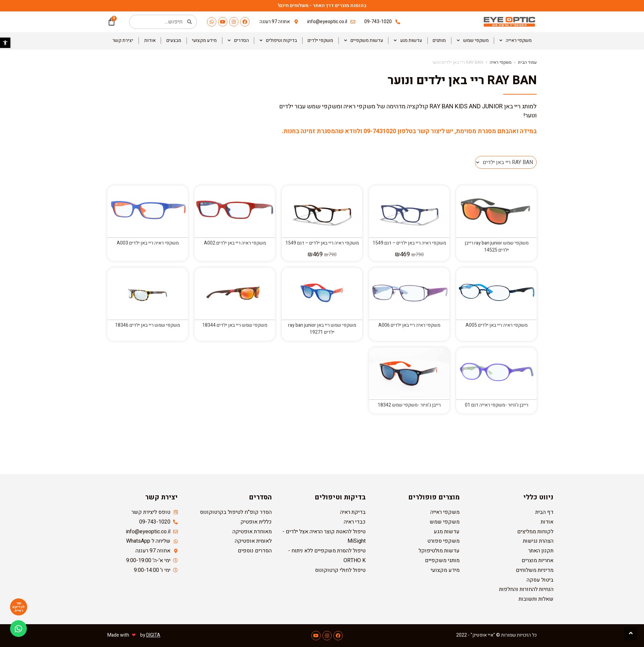Go to אודות in the navigation bar
This screenshot has height=647, width=644.
coord(150,41)
